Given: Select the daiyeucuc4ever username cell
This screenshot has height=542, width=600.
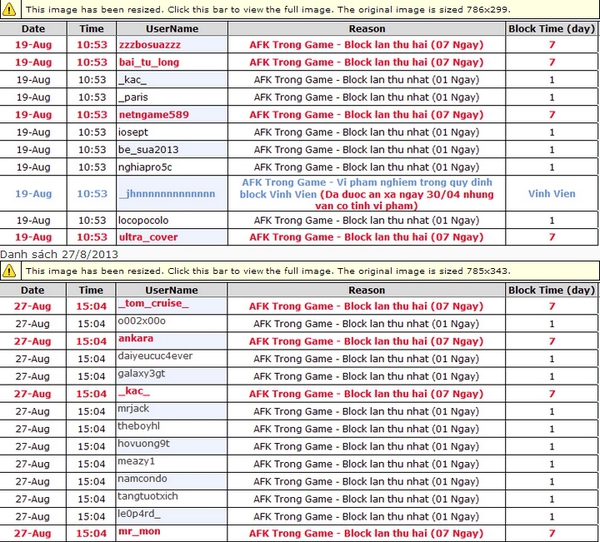Looking at the screenshot, I should pos(172,359).
